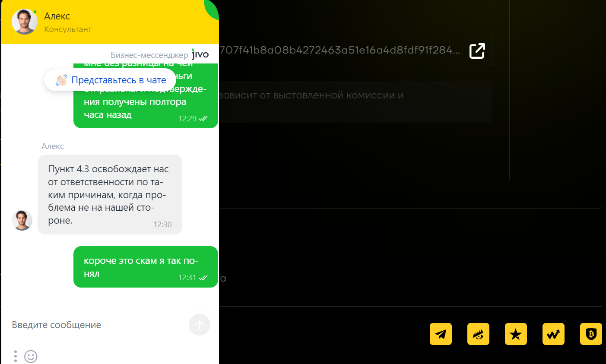Select green message ending часа назад

pos(146,95)
